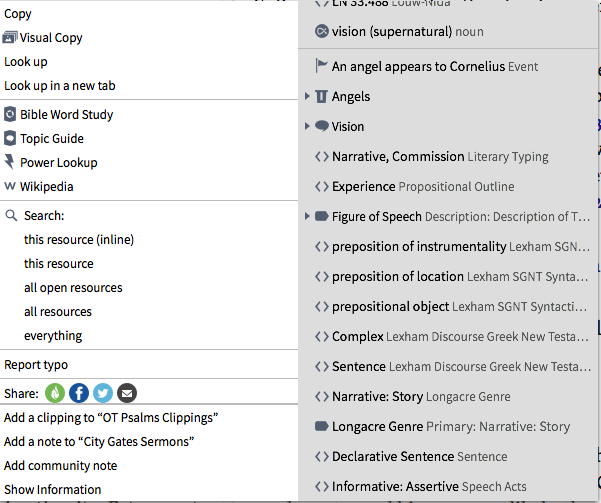The width and height of the screenshot is (601, 503).
Task: Share via the Facebook icon
Action: [x=78, y=393]
